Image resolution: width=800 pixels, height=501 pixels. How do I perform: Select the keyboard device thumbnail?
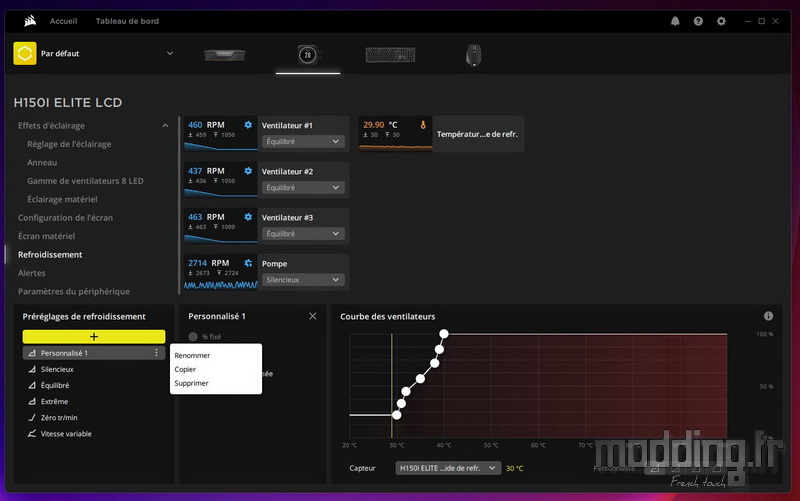(390, 55)
